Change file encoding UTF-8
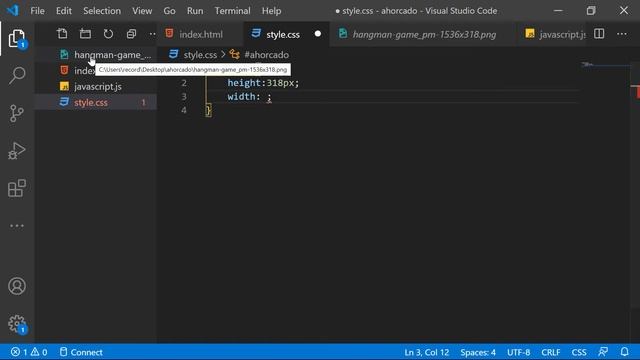640x360 pixels. [518, 352]
